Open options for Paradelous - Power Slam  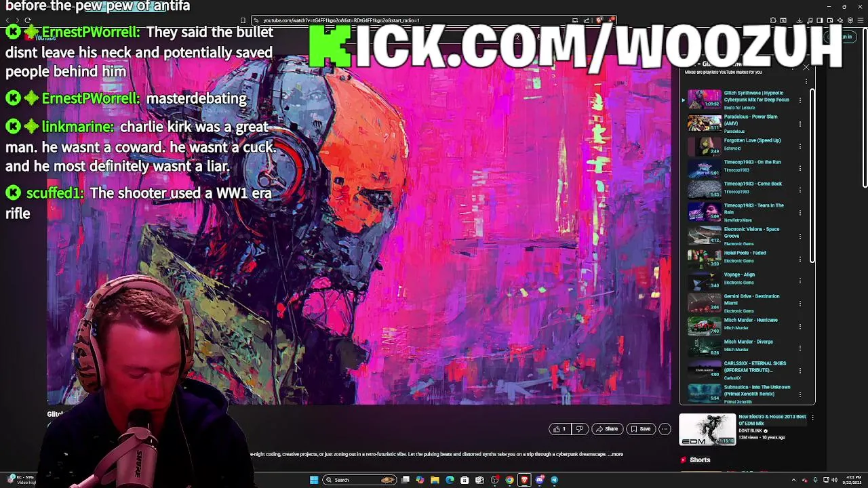(x=800, y=124)
